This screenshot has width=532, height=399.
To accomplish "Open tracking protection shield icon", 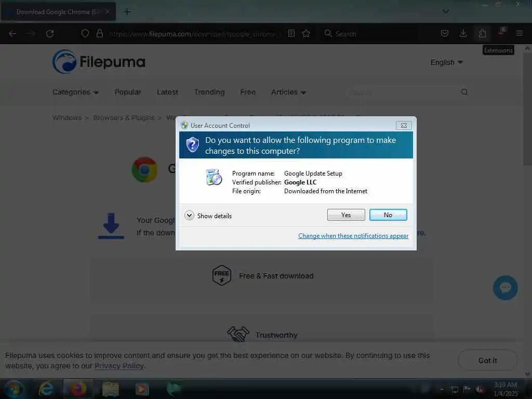I will (x=85, y=34).
